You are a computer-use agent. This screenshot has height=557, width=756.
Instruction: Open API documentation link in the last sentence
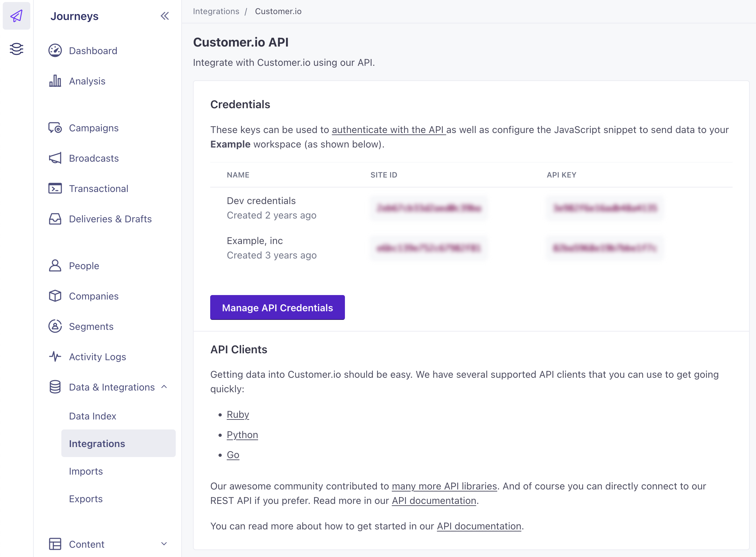point(479,526)
